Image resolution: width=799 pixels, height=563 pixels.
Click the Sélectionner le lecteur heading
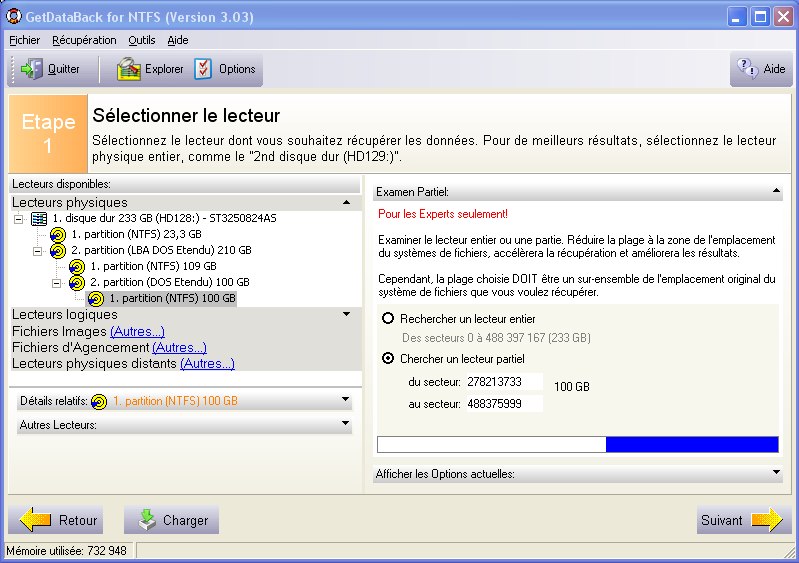click(186, 116)
